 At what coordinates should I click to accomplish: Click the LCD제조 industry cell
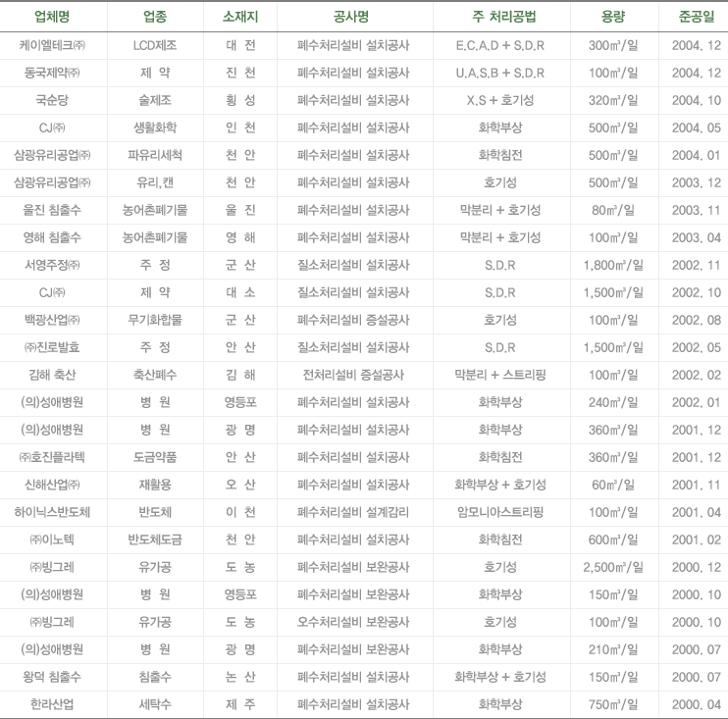155,45
